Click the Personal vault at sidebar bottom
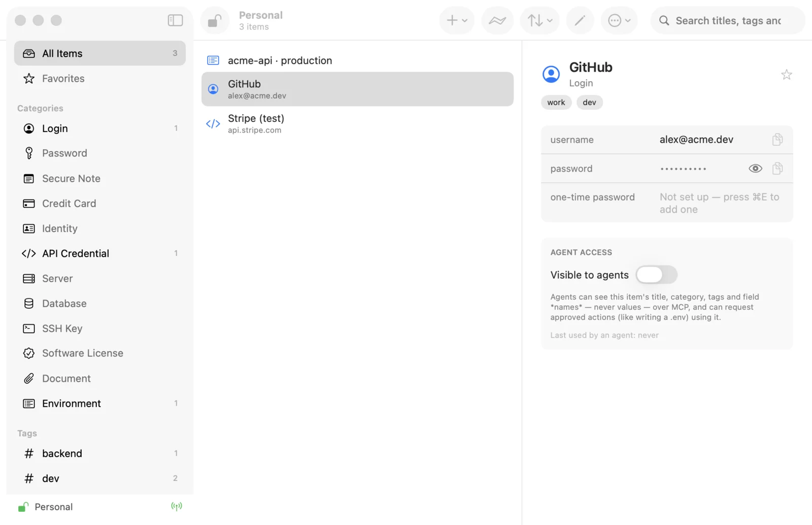The height and width of the screenshot is (525, 812). 46,507
